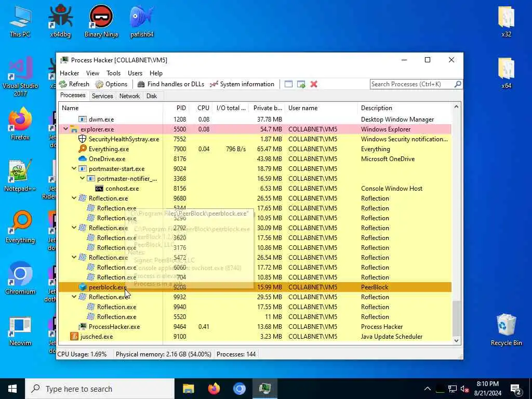Viewport: 532px width, 399px height.
Task: Collapse the portmaster-notifier child node
Action: point(82,179)
